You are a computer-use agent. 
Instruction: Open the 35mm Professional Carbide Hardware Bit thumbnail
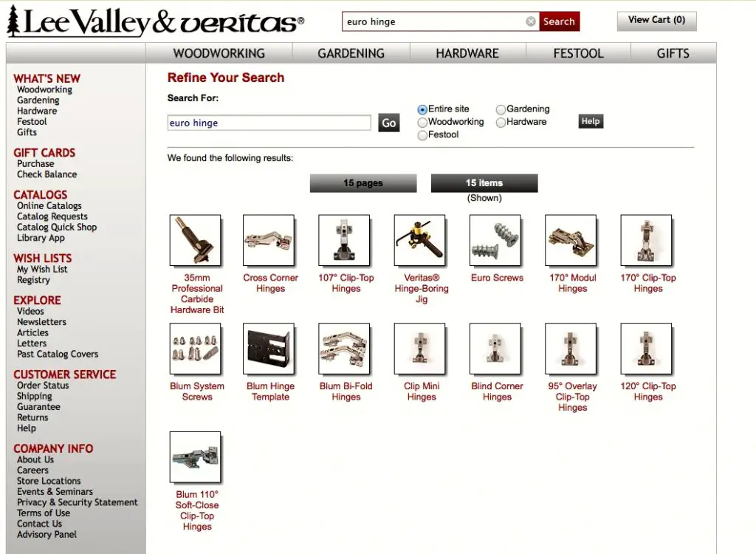coord(195,240)
